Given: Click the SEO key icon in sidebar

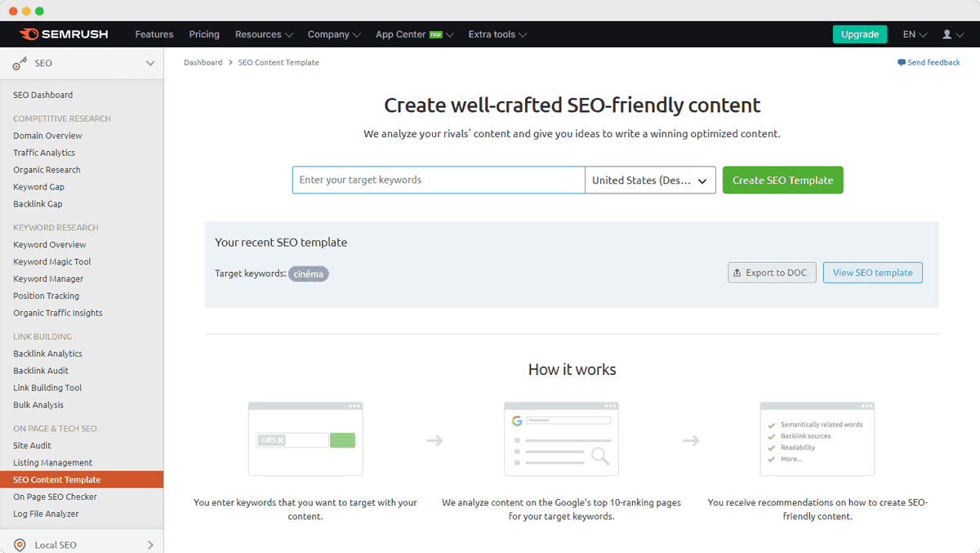Looking at the screenshot, I should pyautogui.click(x=20, y=63).
